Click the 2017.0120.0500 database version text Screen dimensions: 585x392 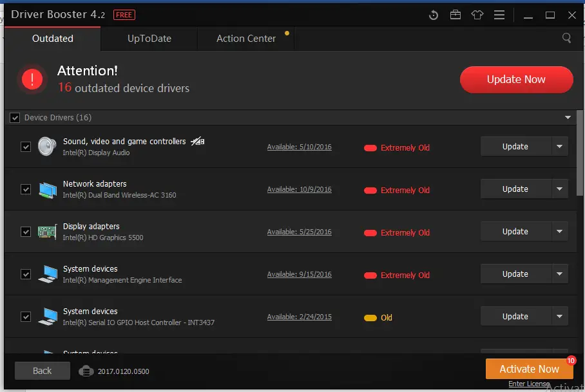[x=124, y=371]
